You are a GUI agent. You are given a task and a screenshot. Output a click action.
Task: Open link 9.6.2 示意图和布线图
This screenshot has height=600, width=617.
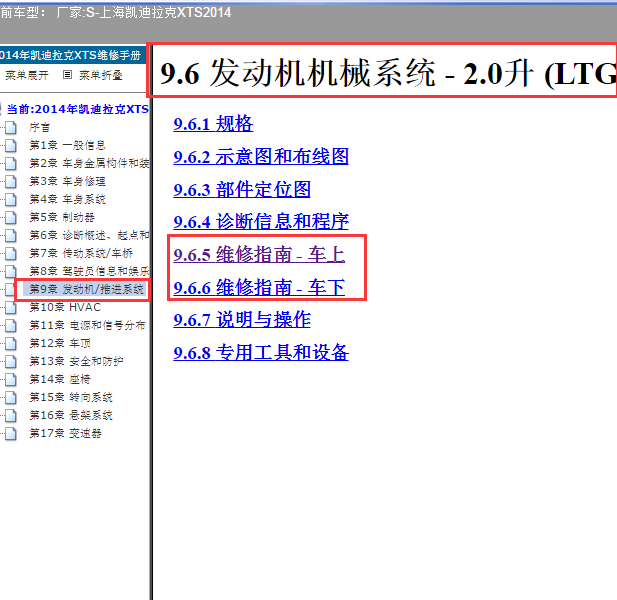pyautogui.click(x=261, y=156)
